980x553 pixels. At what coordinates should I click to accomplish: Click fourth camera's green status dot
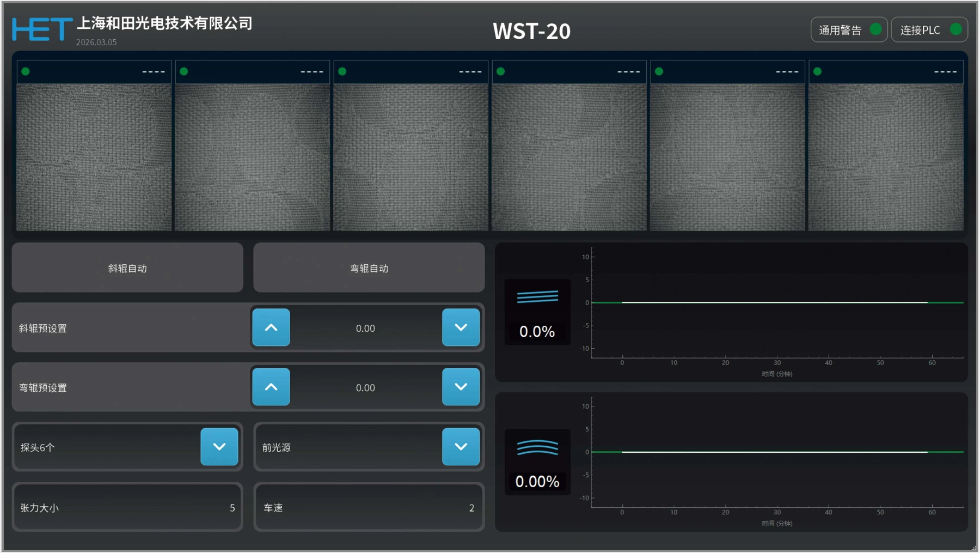501,71
